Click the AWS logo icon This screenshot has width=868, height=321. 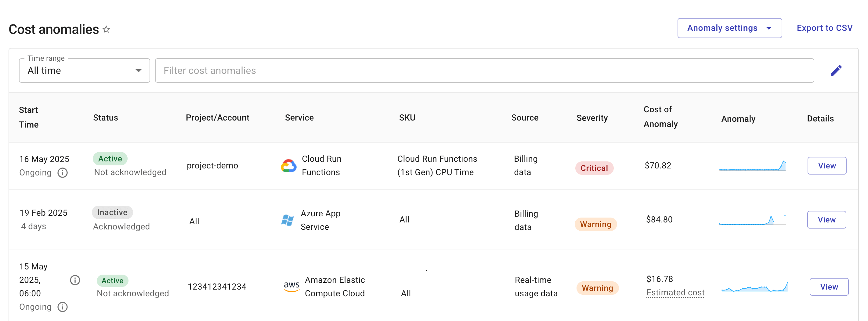(x=291, y=286)
